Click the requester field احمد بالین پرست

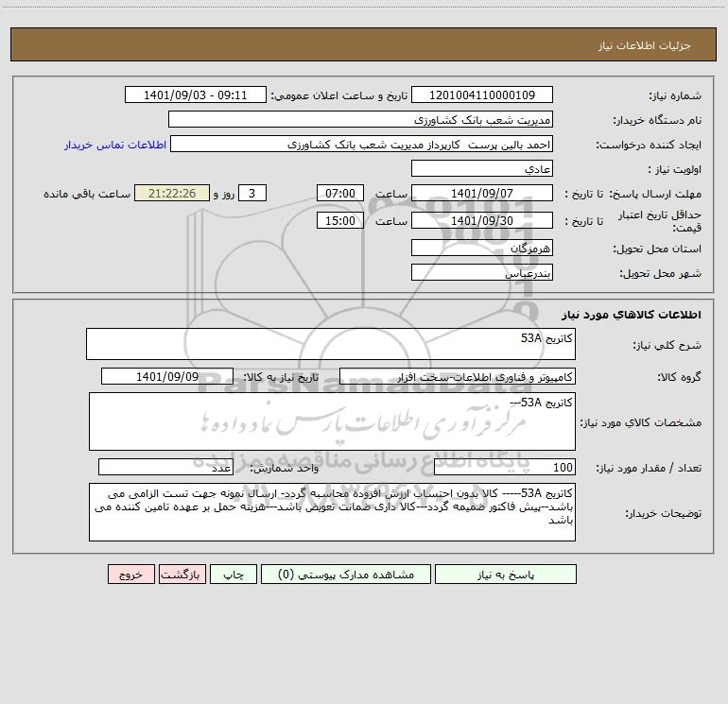point(362,144)
